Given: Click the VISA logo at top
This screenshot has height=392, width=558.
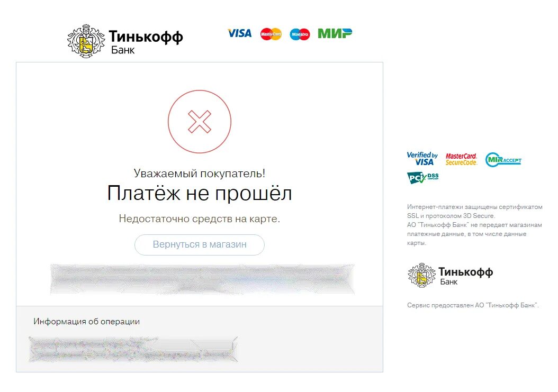Looking at the screenshot, I should click(x=239, y=33).
